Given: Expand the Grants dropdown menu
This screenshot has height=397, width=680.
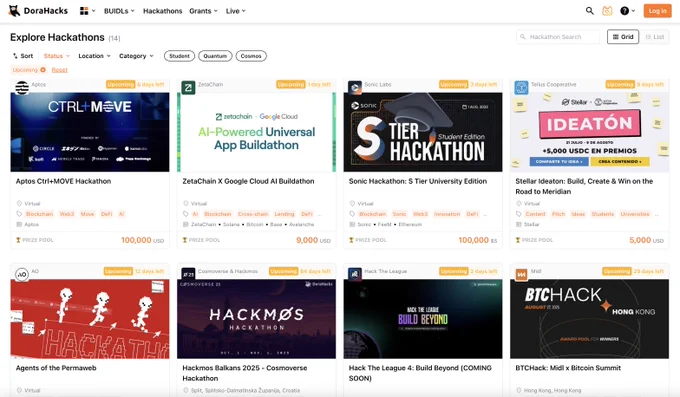Looking at the screenshot, I should 203,11.
